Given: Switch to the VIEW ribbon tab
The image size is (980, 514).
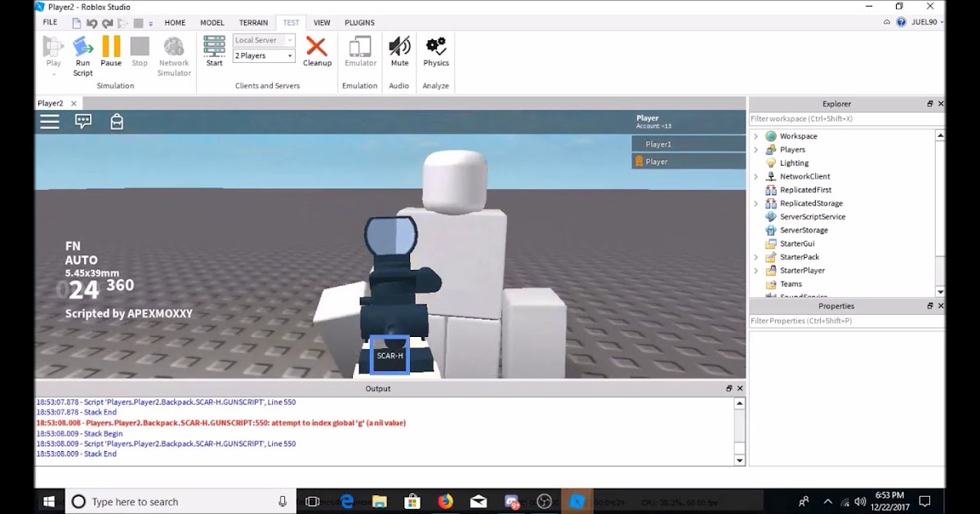Looking at the screenshot, I should point(322,23).
